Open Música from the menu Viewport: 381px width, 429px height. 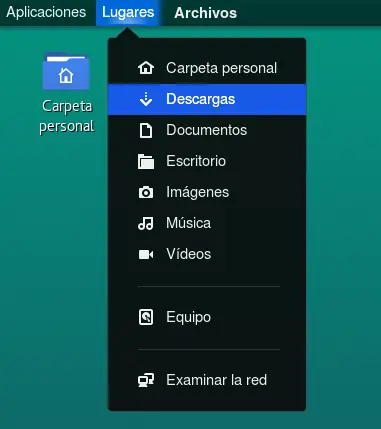click(x=207, y=223)
